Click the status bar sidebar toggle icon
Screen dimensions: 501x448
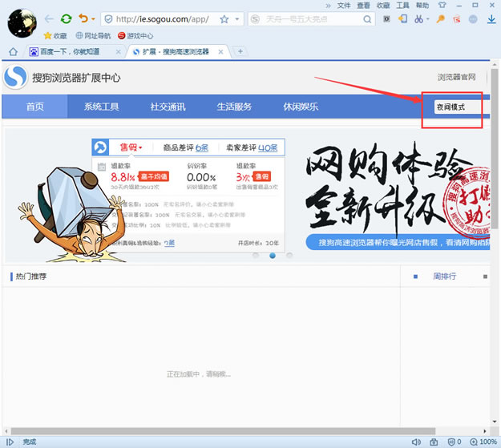pos(10,442)
